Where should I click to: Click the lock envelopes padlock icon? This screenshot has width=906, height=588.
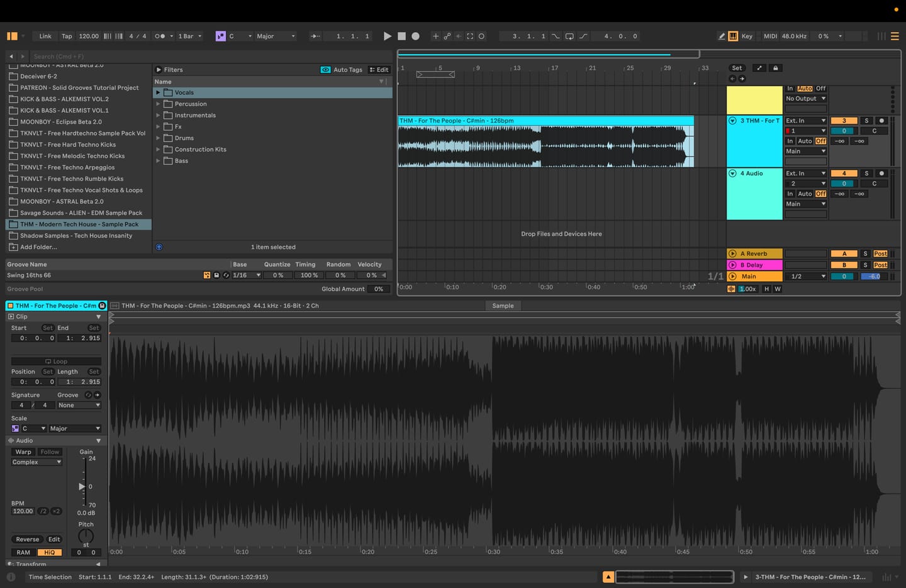click(x=775, y=68)
